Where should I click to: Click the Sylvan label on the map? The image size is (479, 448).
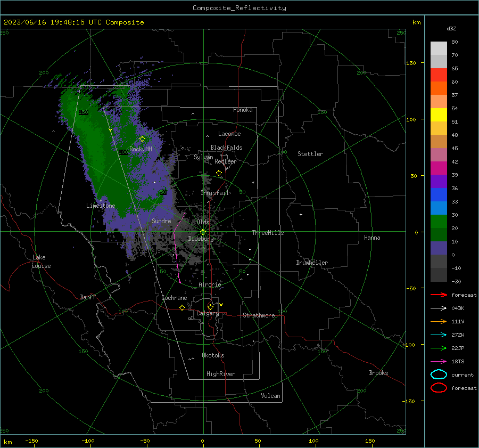203,157
